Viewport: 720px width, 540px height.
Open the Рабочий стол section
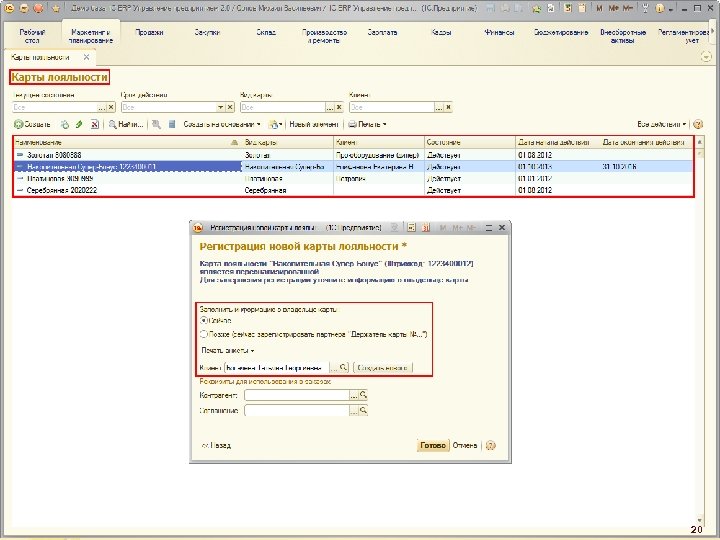(32, 36)
